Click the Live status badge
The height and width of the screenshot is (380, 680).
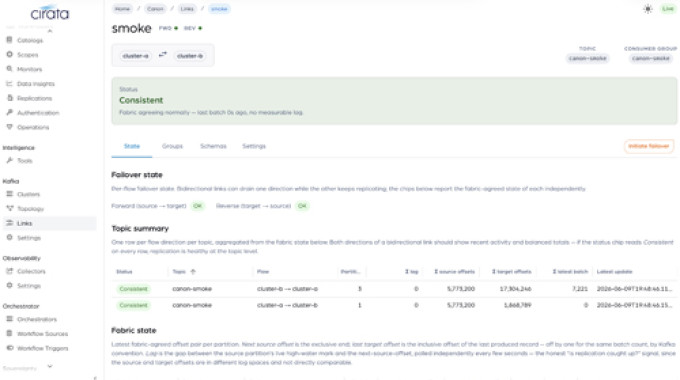coord(668,9)
